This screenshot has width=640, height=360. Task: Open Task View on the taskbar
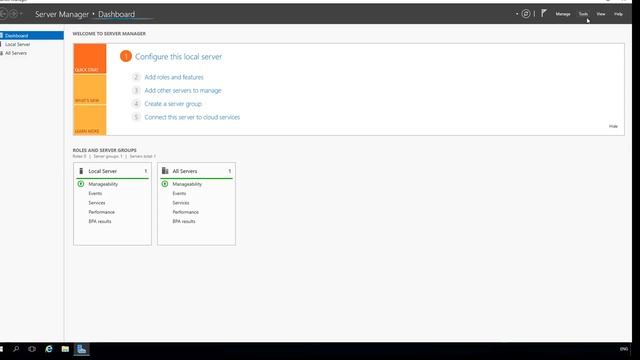point(32,349)
